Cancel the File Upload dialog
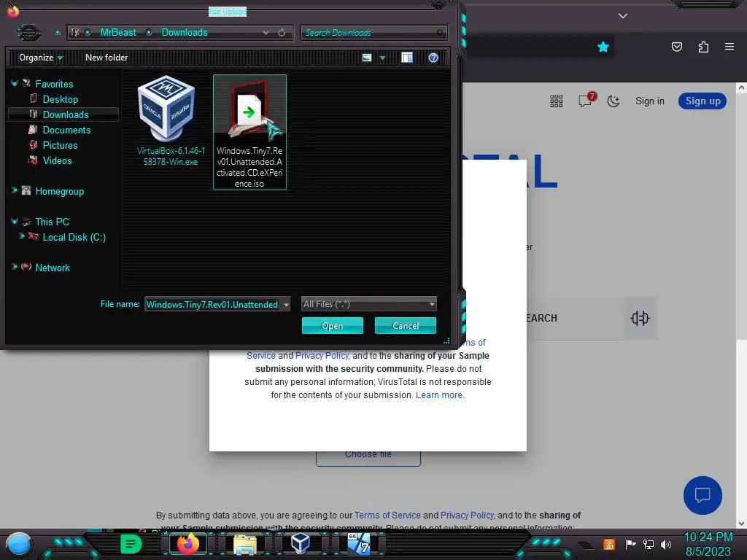 (x=406, y=326)
